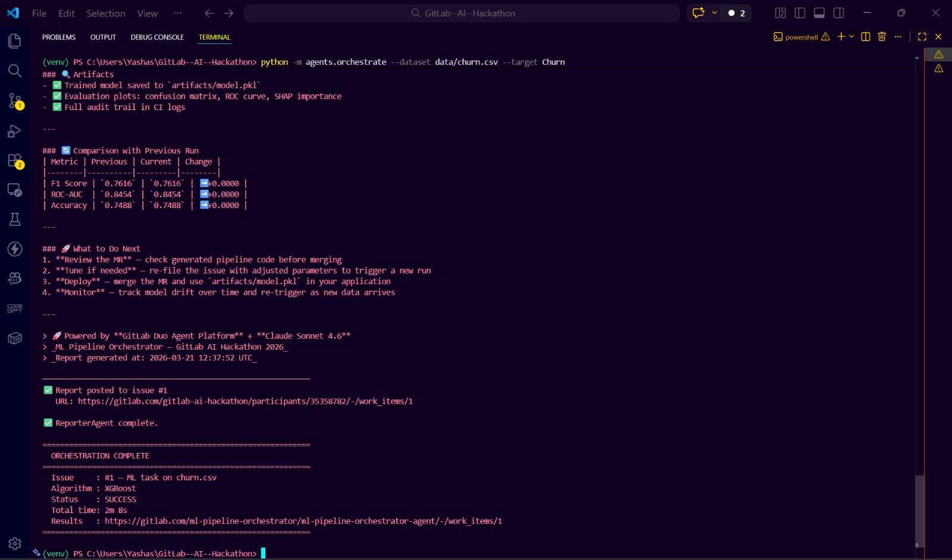Click the VS Code logo icon
The image size is (952, 560).
(13, 13)
